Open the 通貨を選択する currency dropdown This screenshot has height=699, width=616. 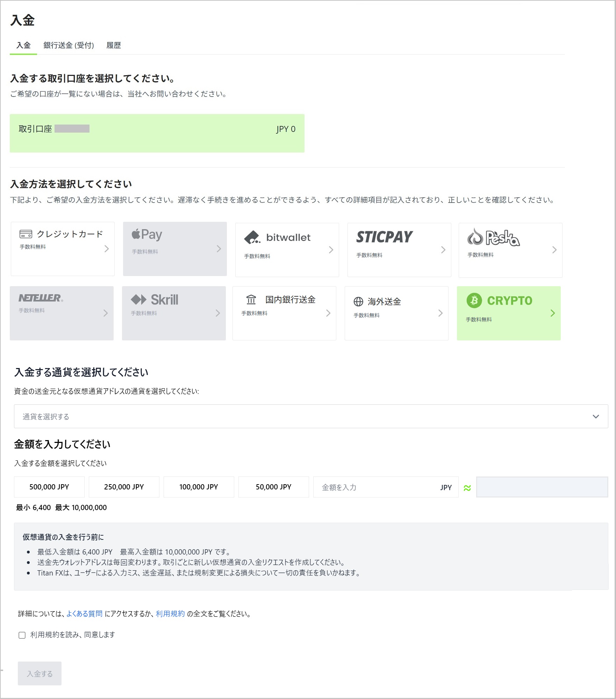point(310,416)
